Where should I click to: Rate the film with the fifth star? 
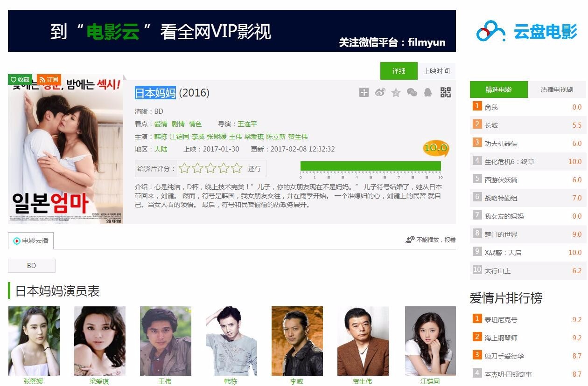(x=237, y=168)
